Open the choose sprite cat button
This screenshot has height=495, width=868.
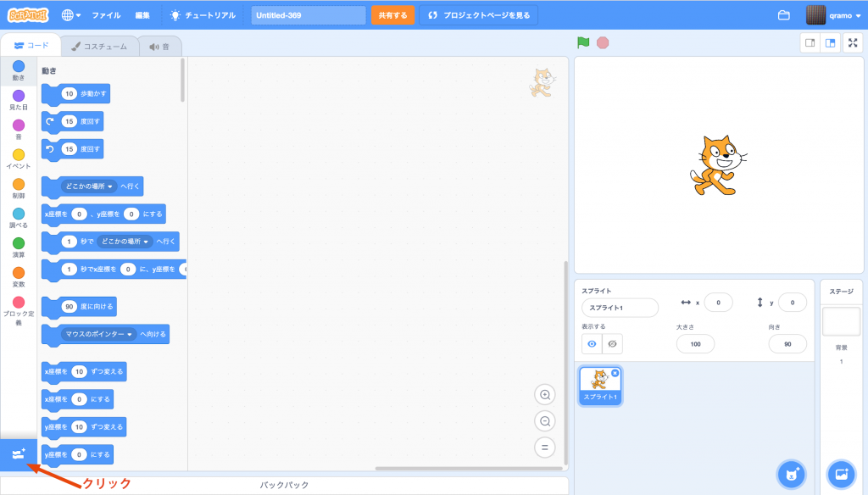point(792,474)
